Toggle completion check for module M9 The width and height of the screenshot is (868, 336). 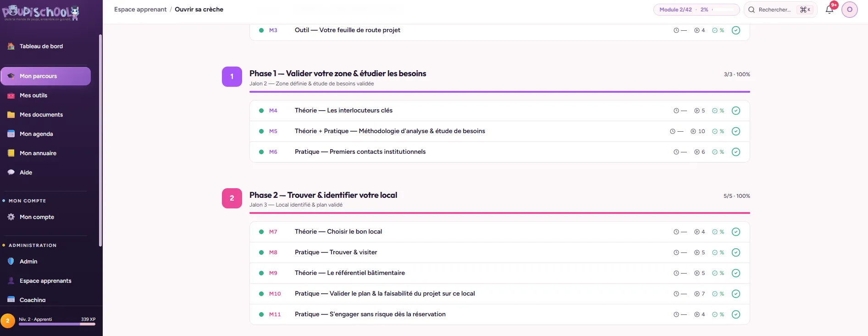coord(736,273)
